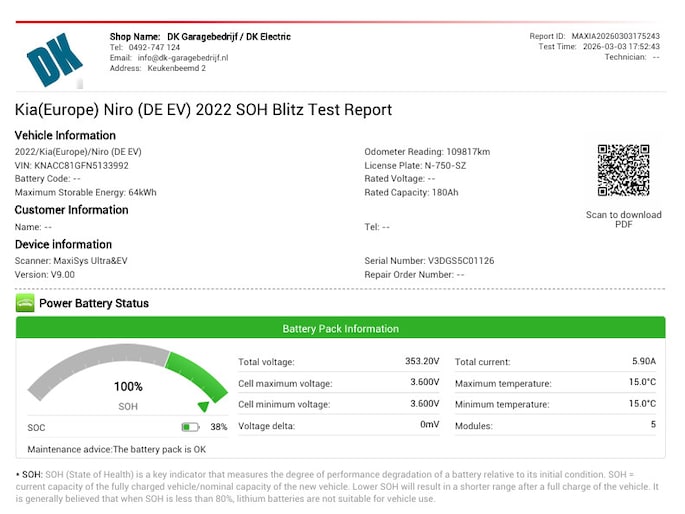Click the Voltage delta 0mV value
The image size is (685, 514).
[429, 426]
